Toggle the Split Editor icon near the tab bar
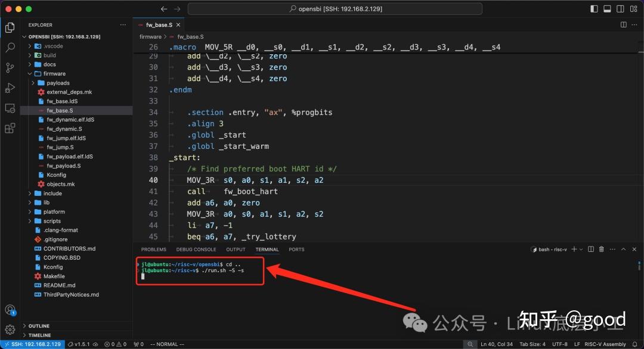Screen dimensions: 644x349 click(x=623, y=25)
